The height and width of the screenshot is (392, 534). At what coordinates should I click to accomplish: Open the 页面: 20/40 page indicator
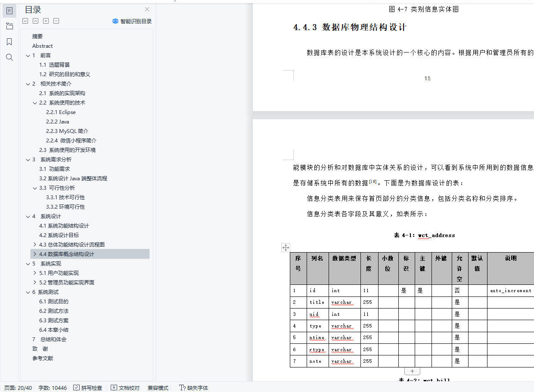[18, 388]
